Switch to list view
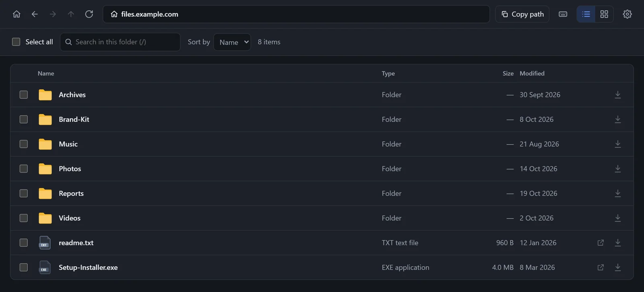The image size is (644, 292). coord(586,14)
